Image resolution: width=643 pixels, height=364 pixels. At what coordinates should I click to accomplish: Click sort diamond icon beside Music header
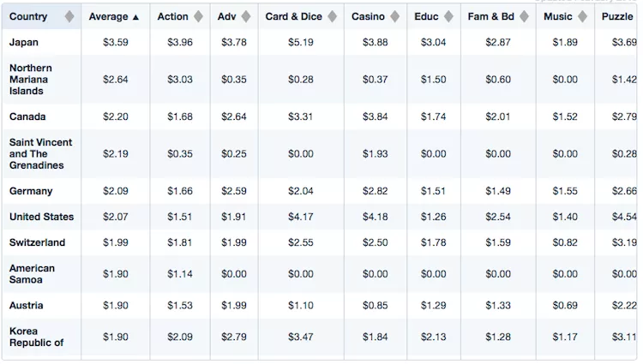point(582,17)
